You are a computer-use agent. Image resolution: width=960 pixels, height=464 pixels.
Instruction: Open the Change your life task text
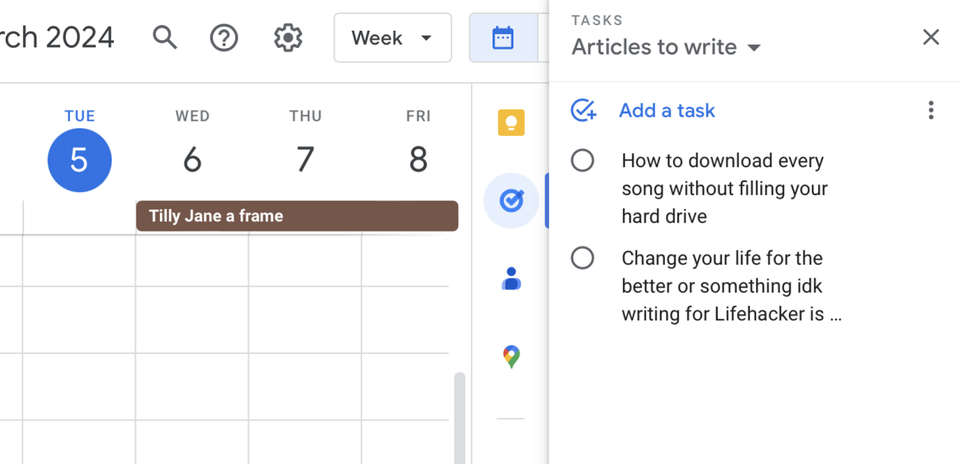point(732,286)
